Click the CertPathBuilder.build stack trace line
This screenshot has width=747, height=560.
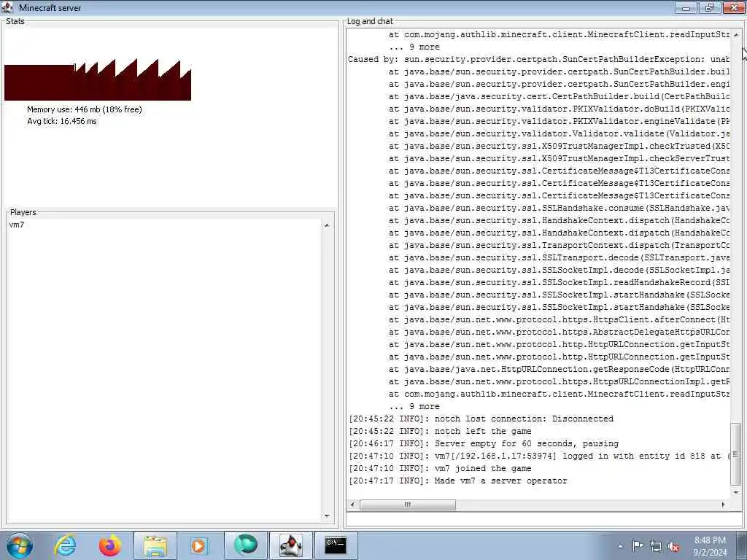point(559,97)
